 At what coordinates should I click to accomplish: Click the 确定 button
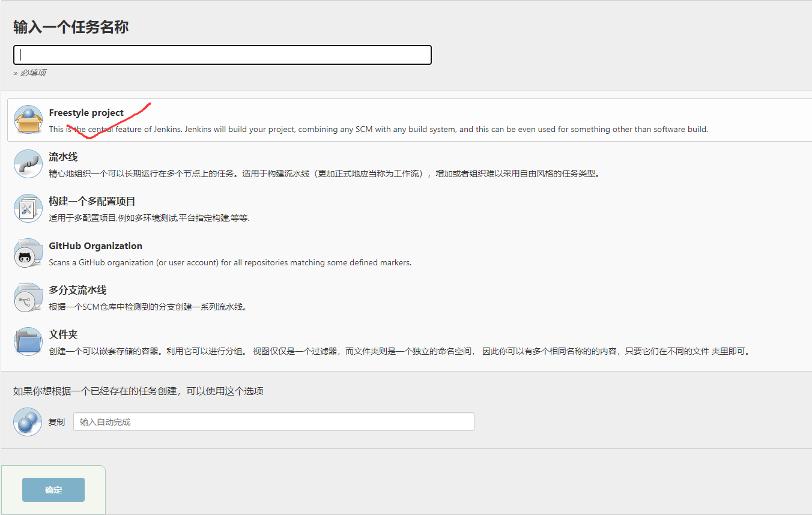pos(53,490)
